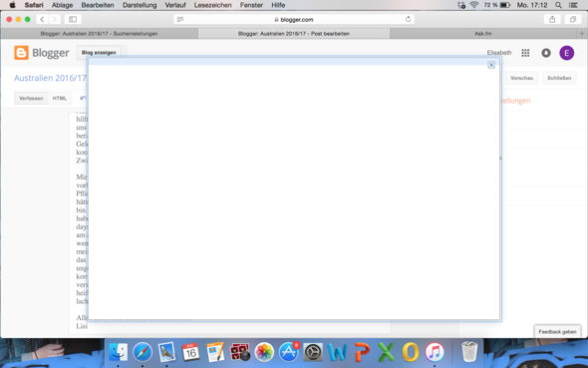Open Blogger notifications bell
Image resolution: width=588 pixels, height=368 pixels.
click(546, 53)
